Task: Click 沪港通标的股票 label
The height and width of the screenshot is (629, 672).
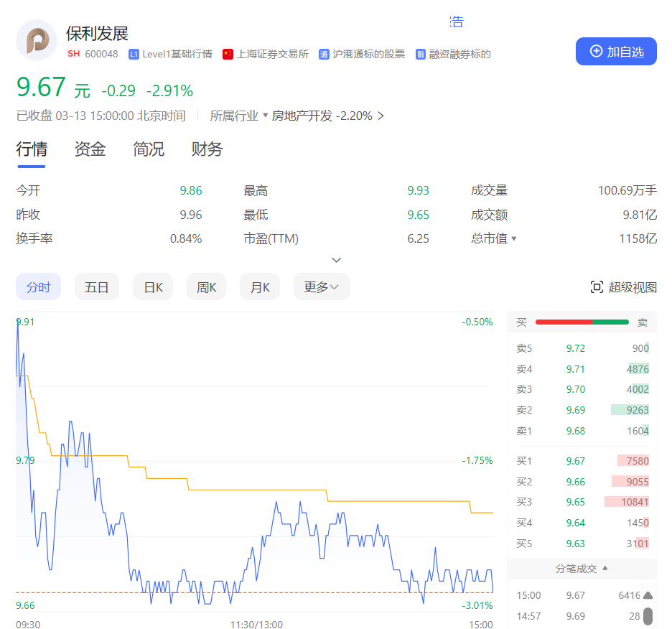Action: coord(368,54)
